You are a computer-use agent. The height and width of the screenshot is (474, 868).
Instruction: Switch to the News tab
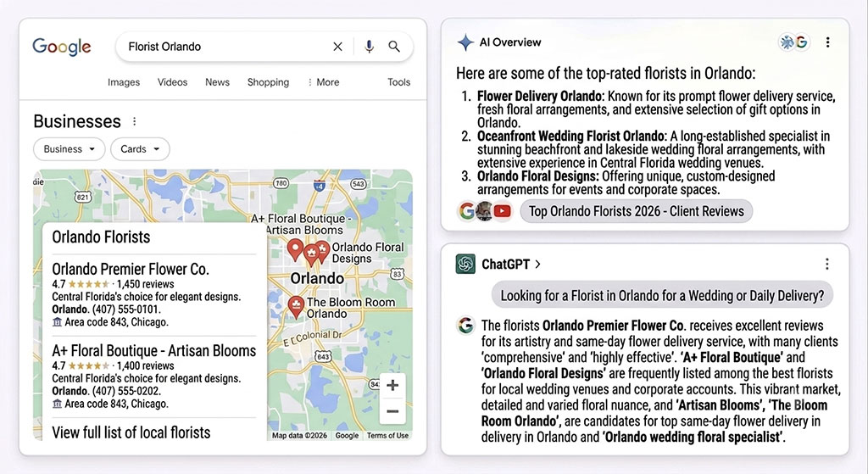(217, 82)
